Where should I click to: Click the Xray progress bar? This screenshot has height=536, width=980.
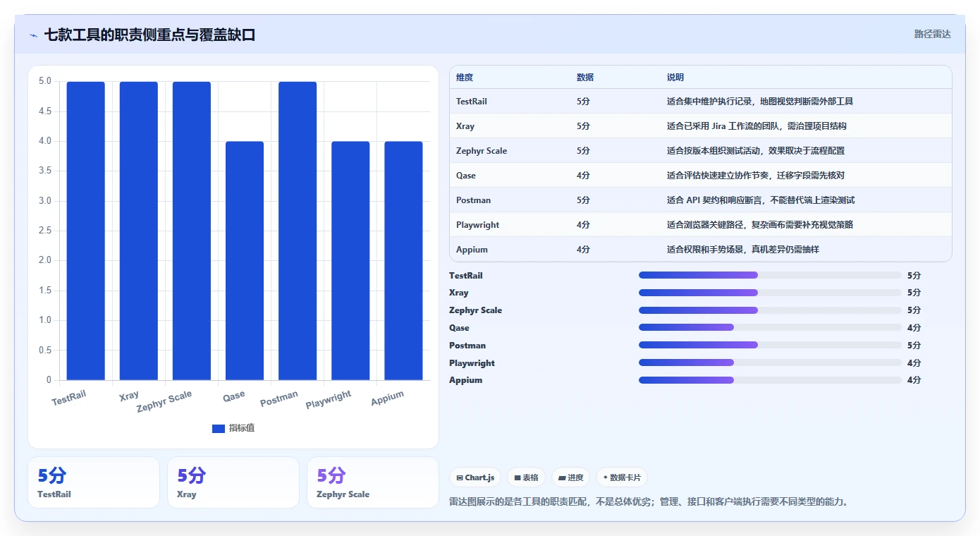[x=770, y=293]
